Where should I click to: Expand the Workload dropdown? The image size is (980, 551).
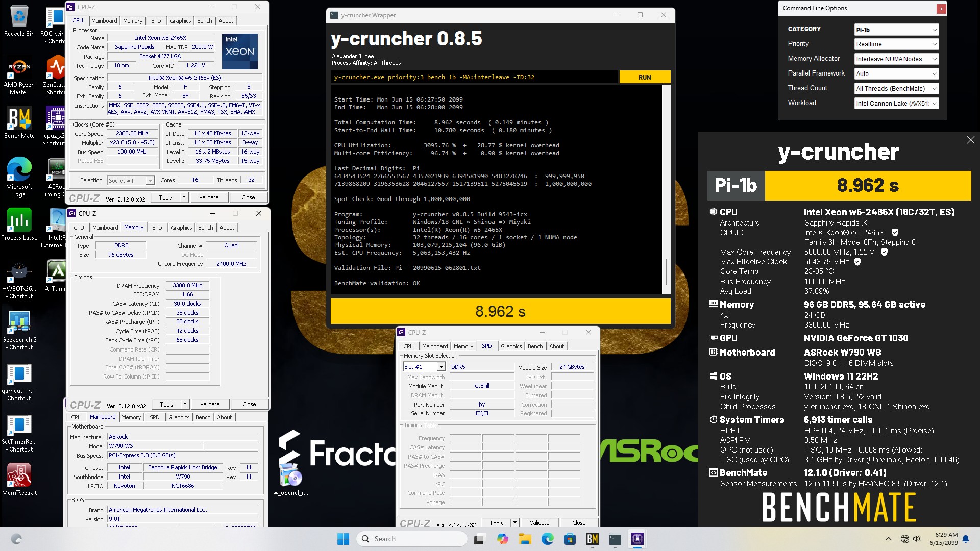(896, 103)
